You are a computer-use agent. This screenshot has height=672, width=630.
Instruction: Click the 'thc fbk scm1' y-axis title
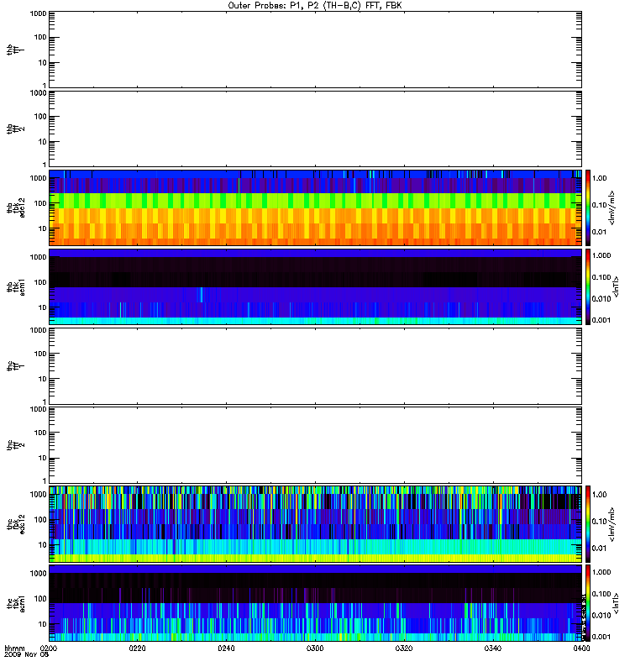(x=16, y=603)
